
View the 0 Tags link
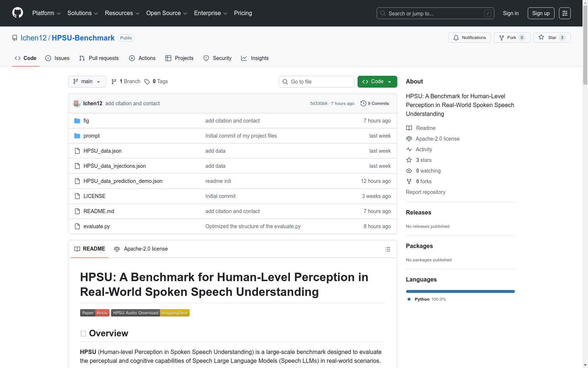156,82
